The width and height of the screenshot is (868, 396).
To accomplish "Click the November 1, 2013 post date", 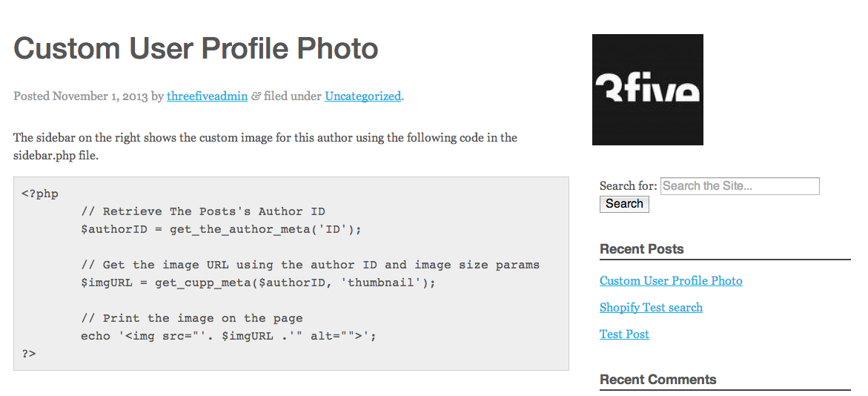I will (x=100, y=96).
